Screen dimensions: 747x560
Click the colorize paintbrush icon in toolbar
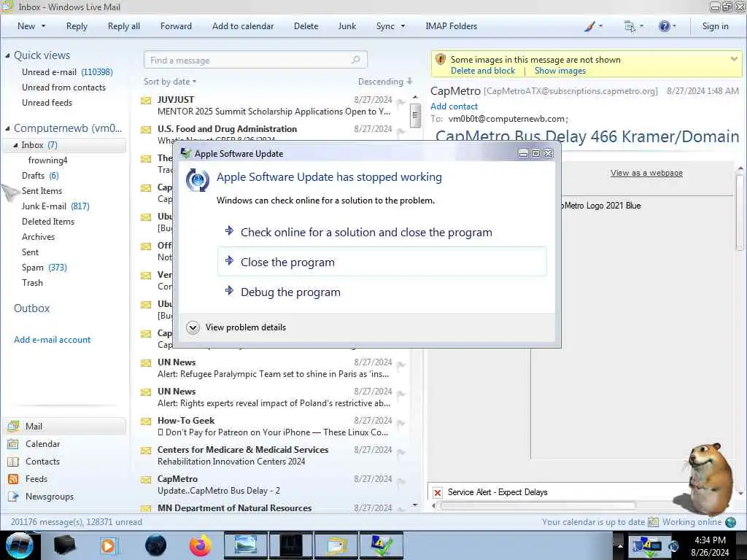pyautogui.click(x=589, y=26)
